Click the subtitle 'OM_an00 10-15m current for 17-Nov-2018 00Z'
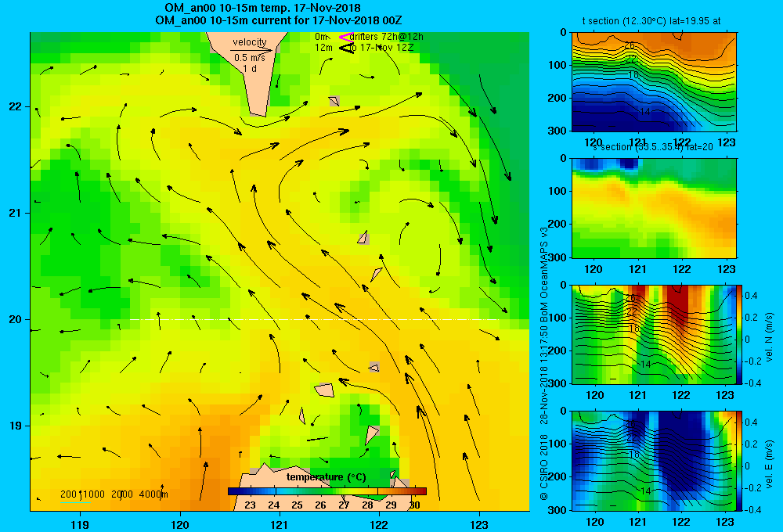The width and height of the screenshot is (783, 532). [x=278, y=20]
